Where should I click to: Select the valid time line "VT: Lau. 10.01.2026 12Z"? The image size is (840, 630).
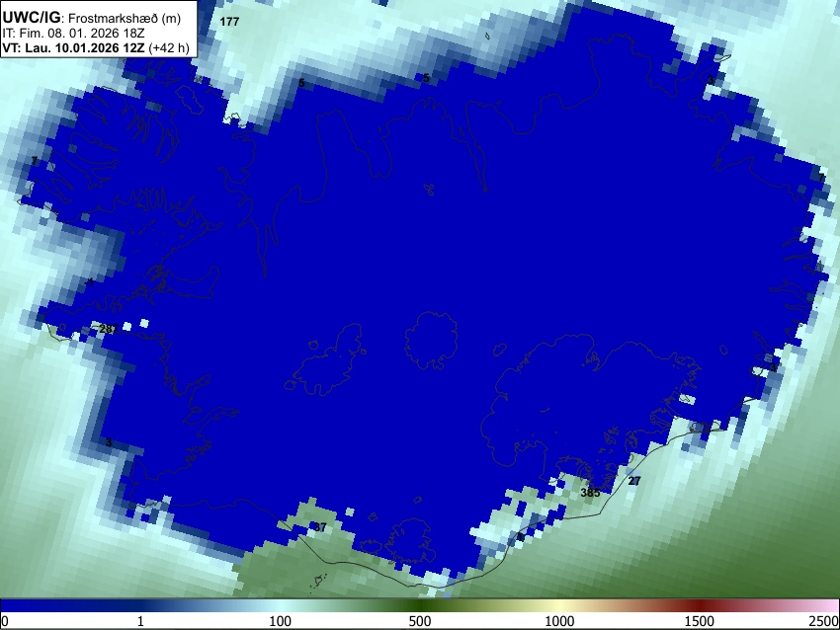[x=73, y=48]
